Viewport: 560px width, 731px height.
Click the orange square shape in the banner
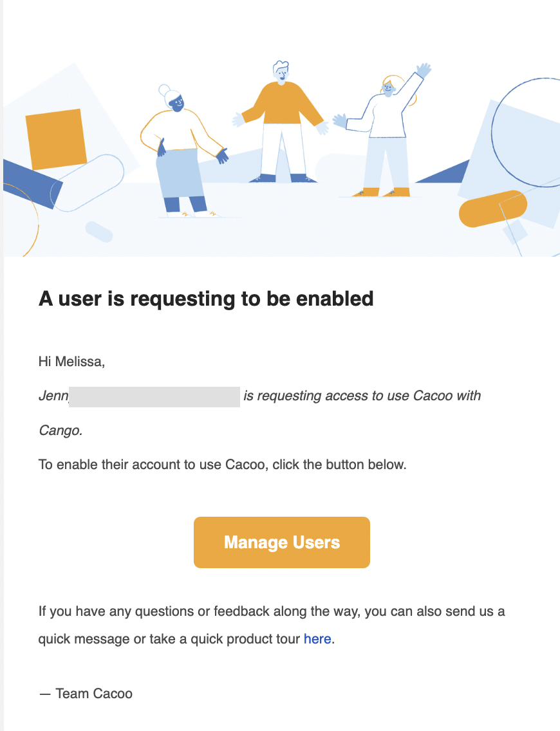click(x=56, y=139)
